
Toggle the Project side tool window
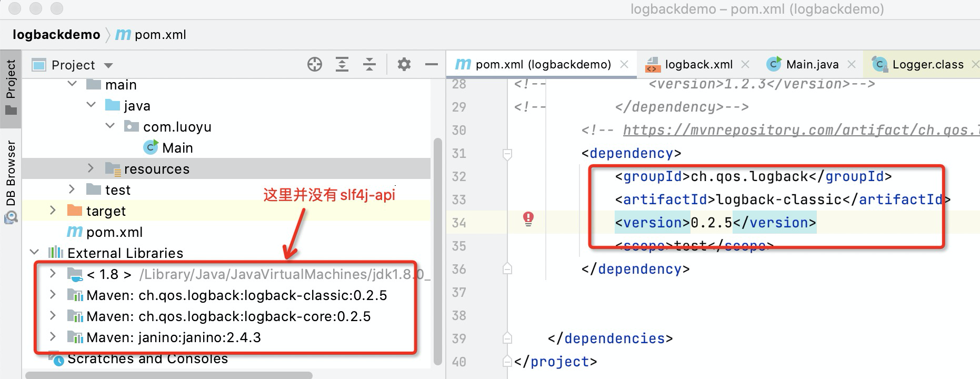coord(11,88)
